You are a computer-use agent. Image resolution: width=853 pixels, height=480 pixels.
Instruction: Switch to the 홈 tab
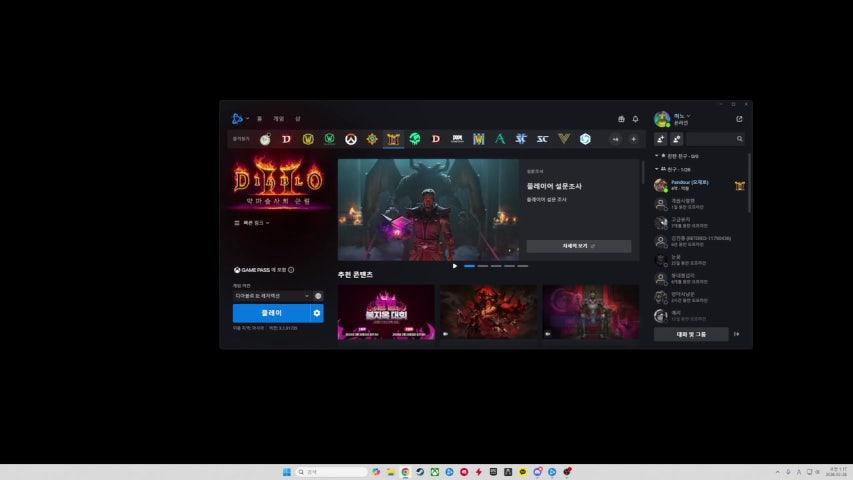259,119
